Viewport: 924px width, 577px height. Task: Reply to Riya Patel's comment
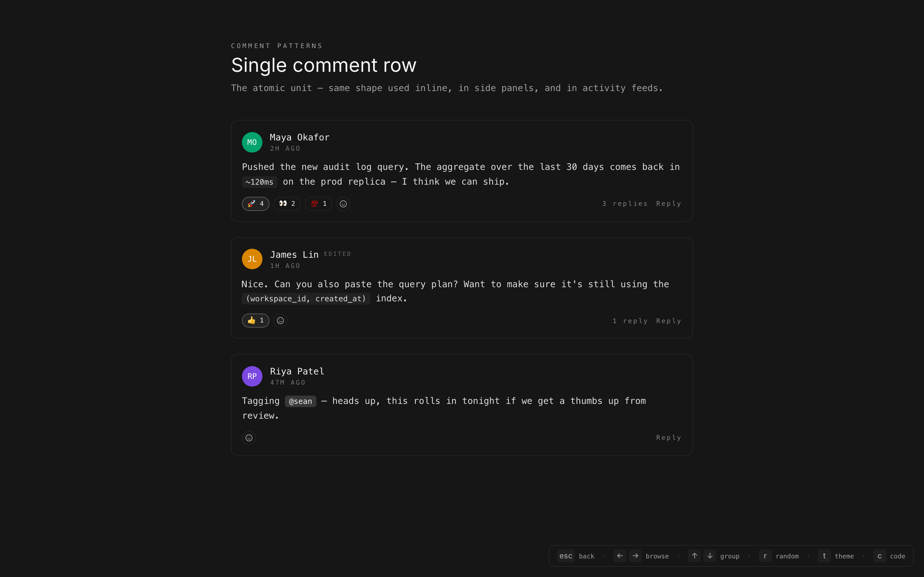669,438
